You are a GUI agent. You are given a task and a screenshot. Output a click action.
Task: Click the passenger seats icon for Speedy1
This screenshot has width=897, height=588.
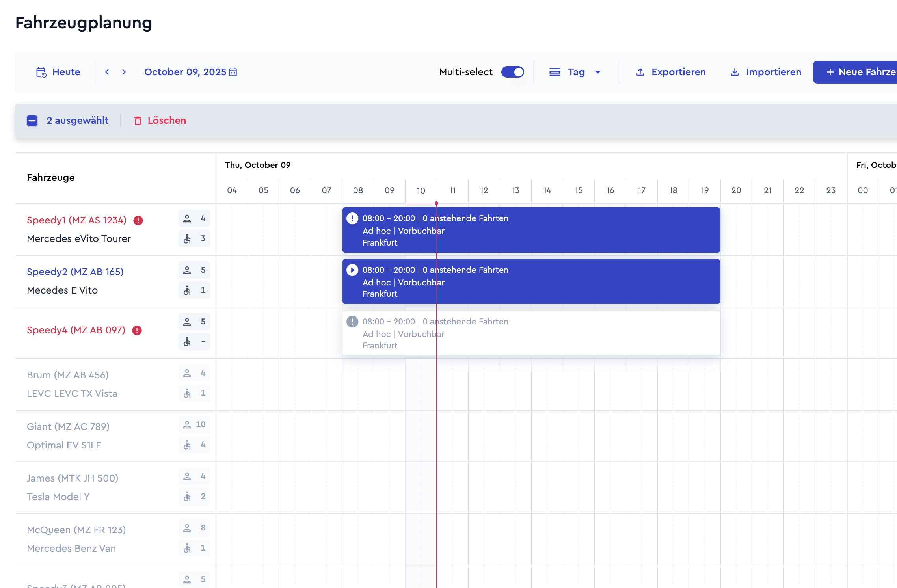(187, 219)
